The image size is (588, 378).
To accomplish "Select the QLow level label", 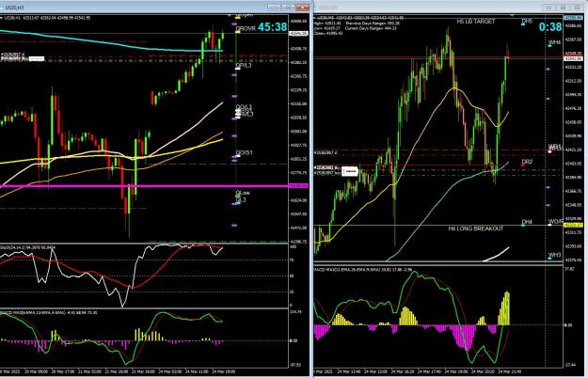I will point(243,193).
